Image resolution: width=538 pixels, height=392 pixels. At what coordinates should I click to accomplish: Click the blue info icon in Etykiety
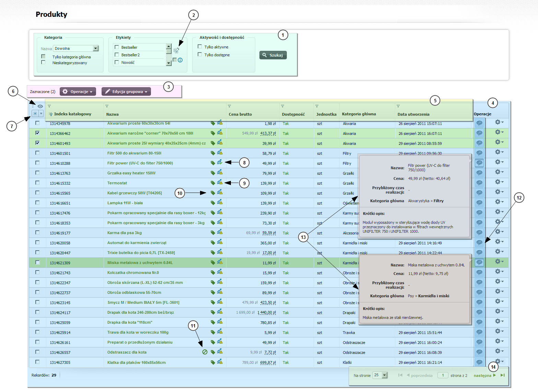(x=180, y=60)
